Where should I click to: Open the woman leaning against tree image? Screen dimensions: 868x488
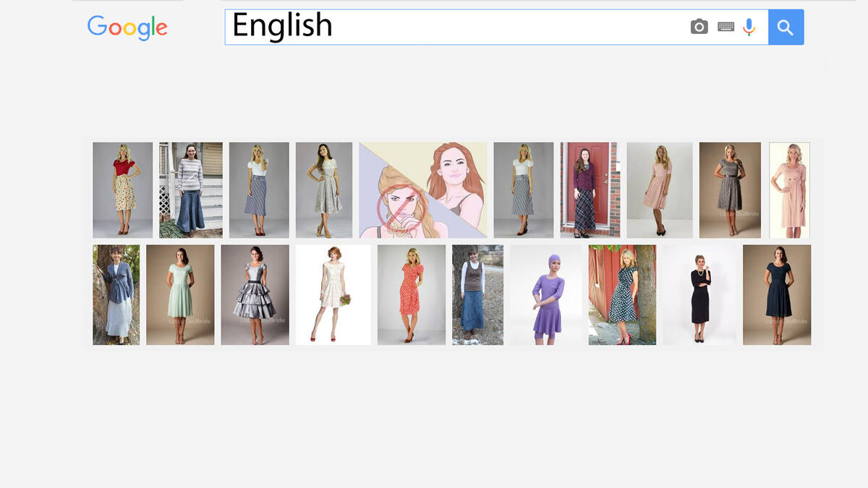click(x=116, y=294)
